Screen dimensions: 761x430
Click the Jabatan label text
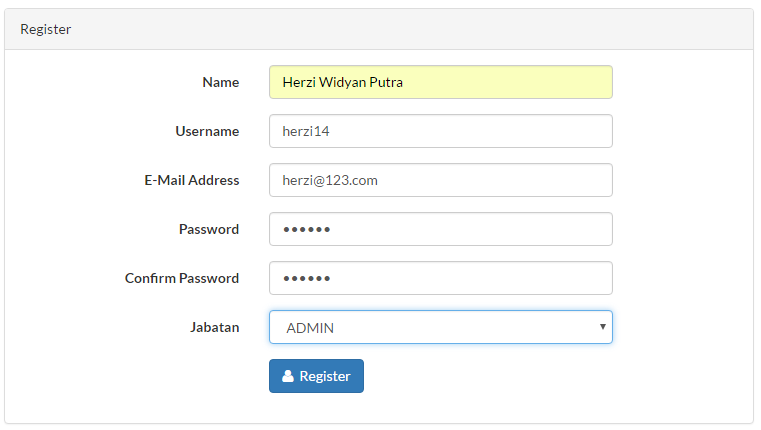tap(214, 327)
